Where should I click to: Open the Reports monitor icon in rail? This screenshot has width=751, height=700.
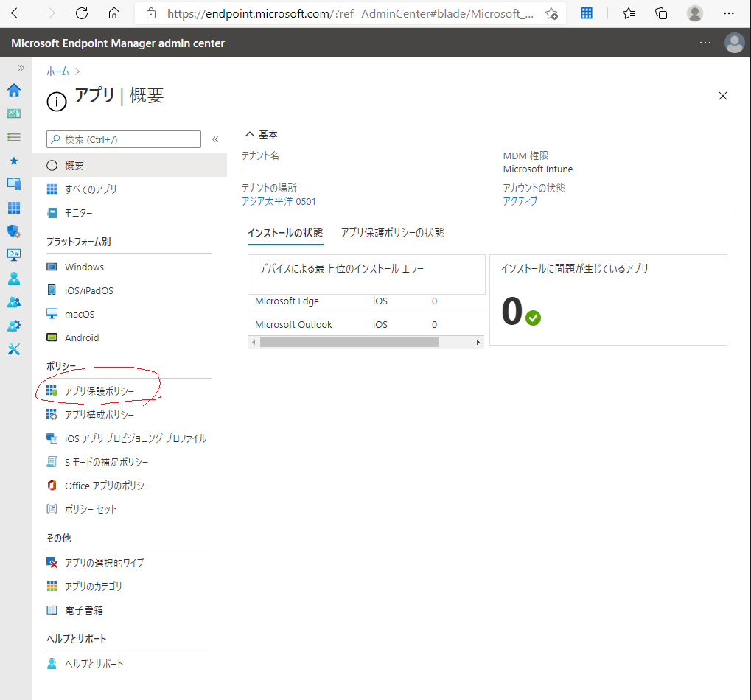click(14, 255)
